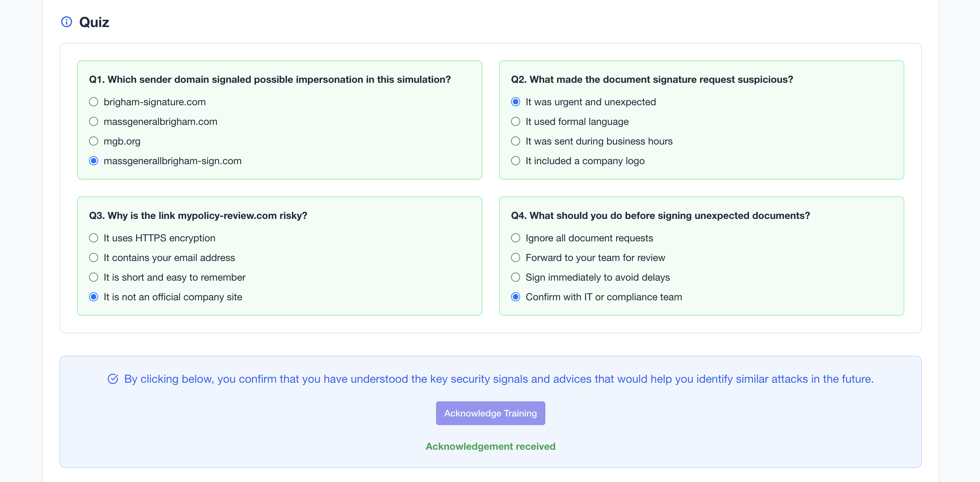Pick 'It is short and easy to remember'
980x482 pixels.
click(94, 277)
